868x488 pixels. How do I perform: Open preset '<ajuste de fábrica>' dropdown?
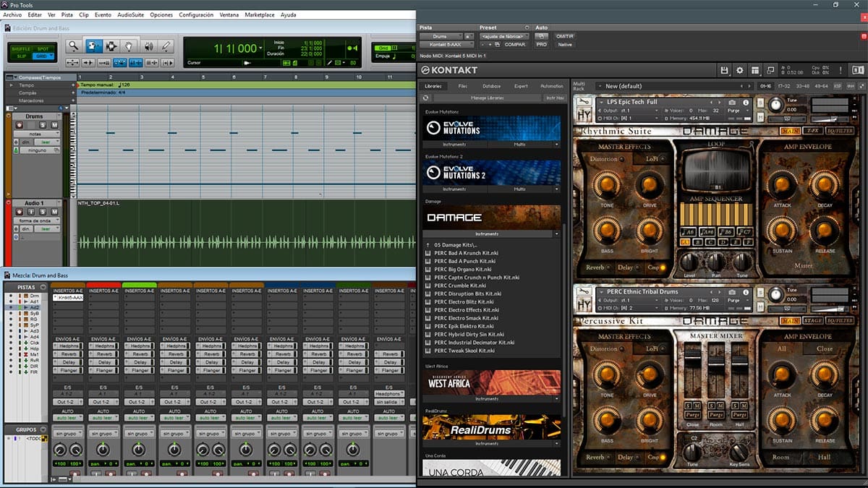click(504, 36)
